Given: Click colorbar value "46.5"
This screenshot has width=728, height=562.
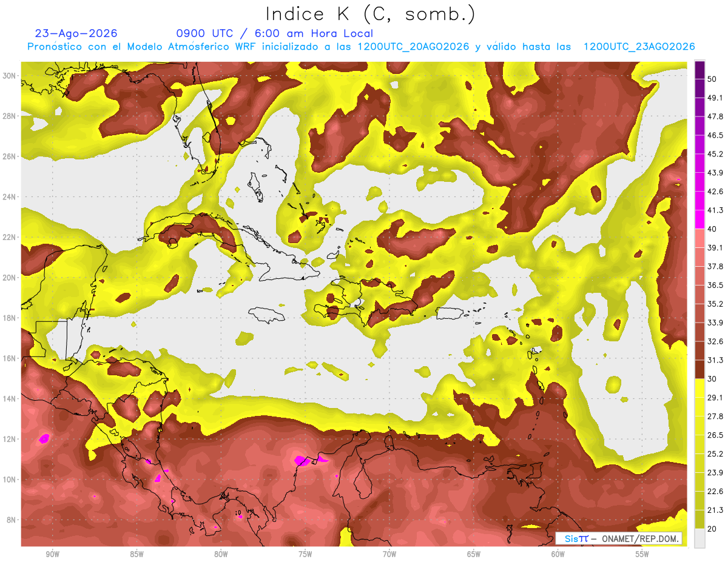Looking at the screenshot, I should click(715, 135).
